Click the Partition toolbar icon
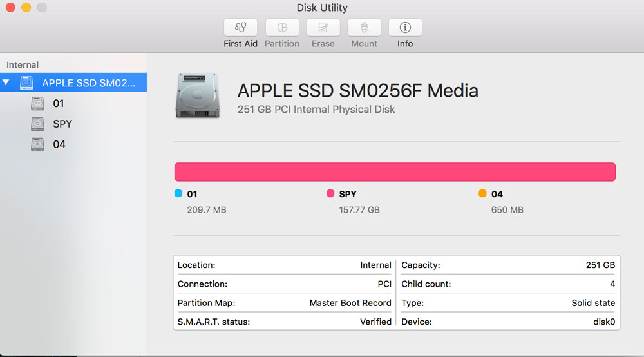 tap(282, 28)
